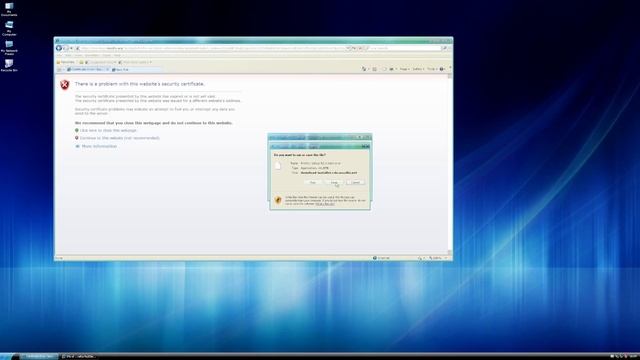Open the Page dropdown in the command bar
This screenshot has width=640, height=360.
404,69
